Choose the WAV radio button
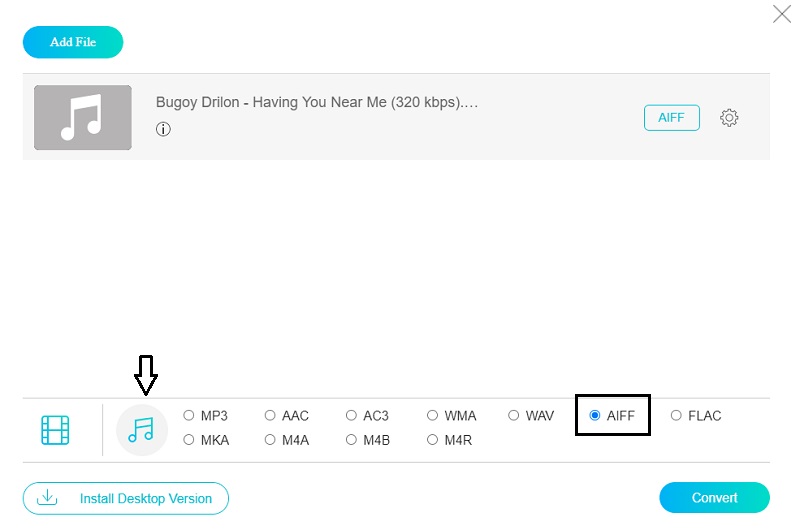 [513, 416]
